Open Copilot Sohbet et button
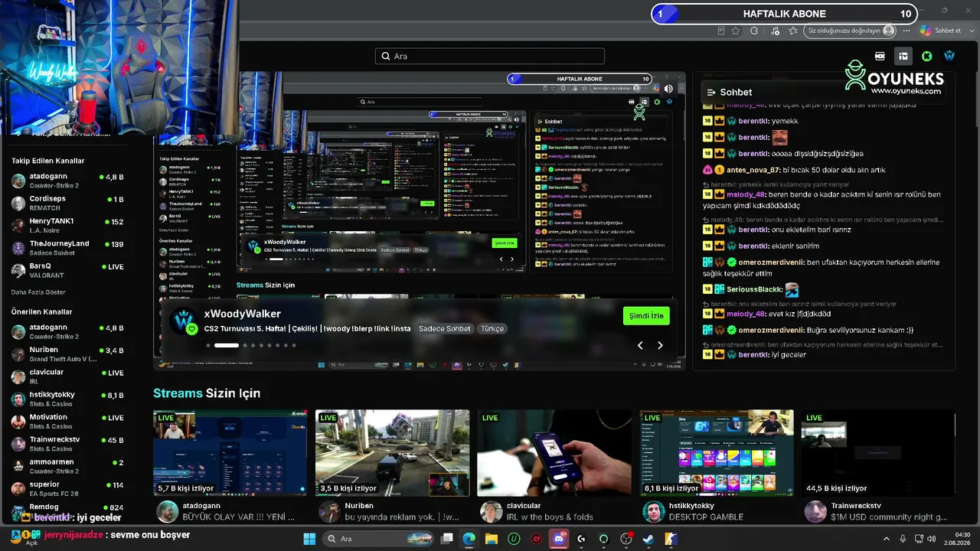 coord(940,31)
